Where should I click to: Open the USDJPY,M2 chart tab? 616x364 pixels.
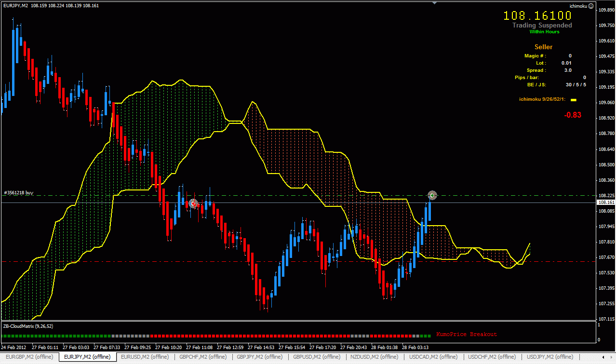click(549, 357)
